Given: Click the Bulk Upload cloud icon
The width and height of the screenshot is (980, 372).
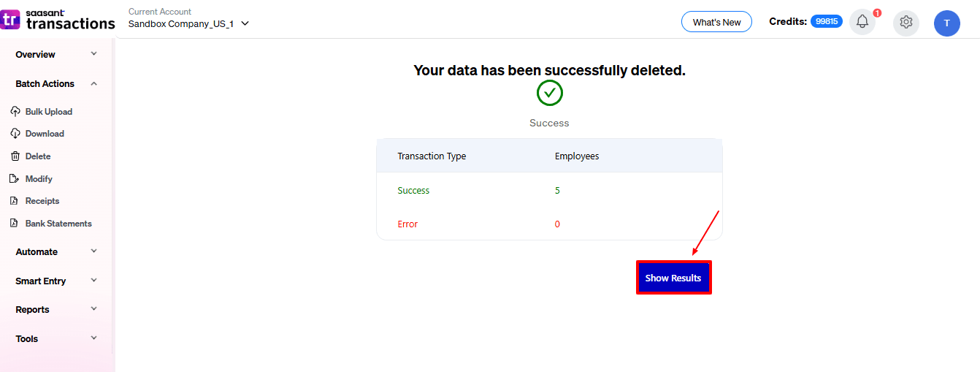Looking at the screenshot, I should [15, 112].
